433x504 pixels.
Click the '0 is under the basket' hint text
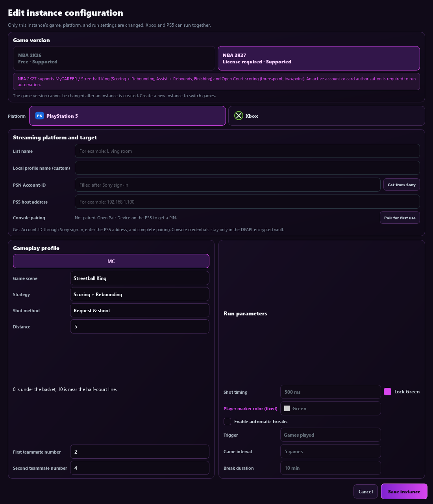point(65,389)
